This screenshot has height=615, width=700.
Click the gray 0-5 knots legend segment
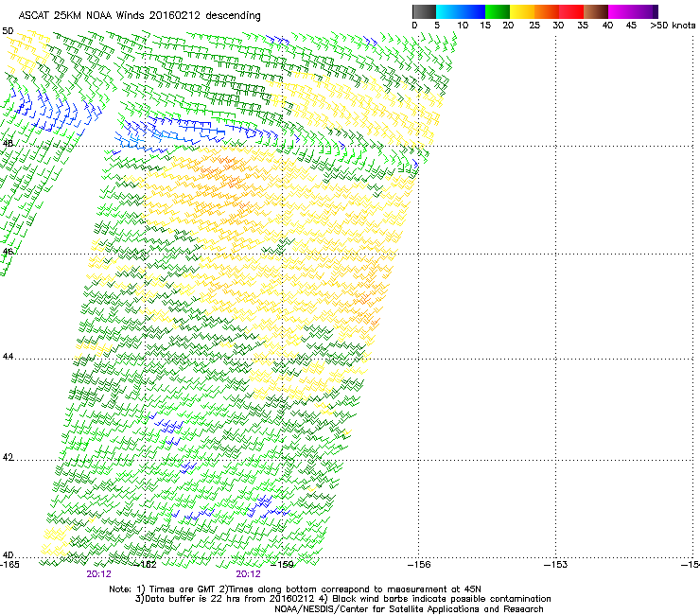tap(424, 11)
